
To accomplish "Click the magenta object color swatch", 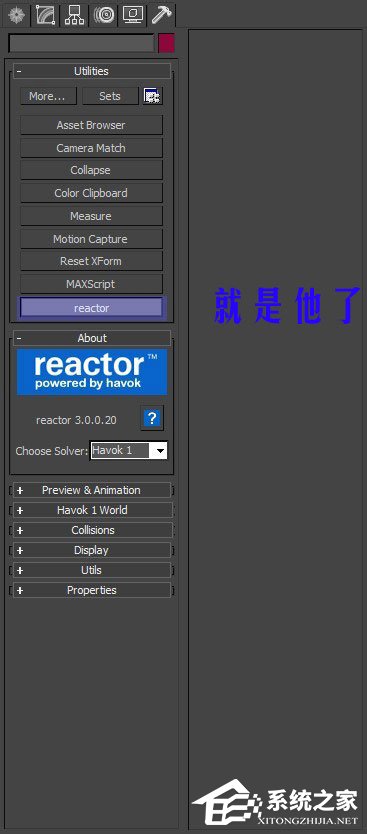I will coord(166,43).
